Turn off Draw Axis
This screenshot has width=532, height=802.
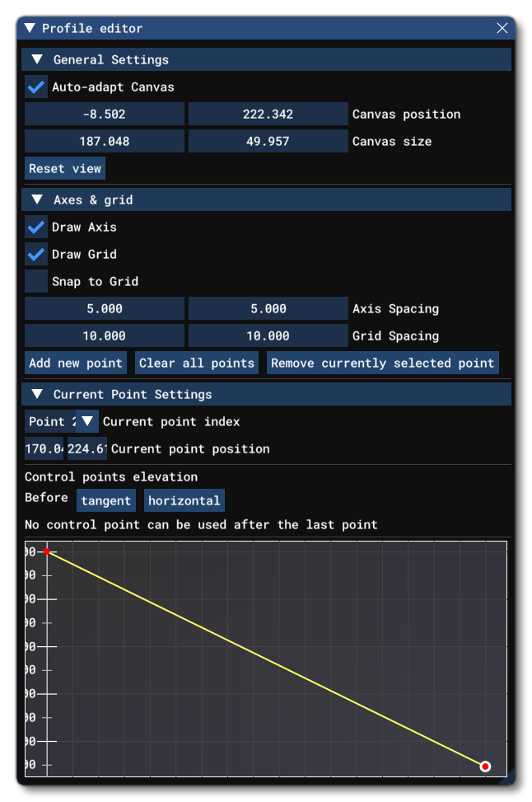tap(35, 227)
